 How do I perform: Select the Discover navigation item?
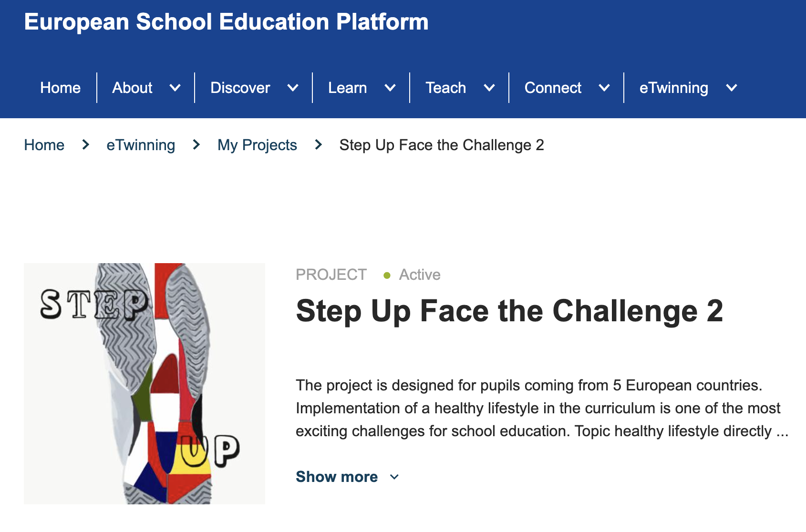pos(240,88)
